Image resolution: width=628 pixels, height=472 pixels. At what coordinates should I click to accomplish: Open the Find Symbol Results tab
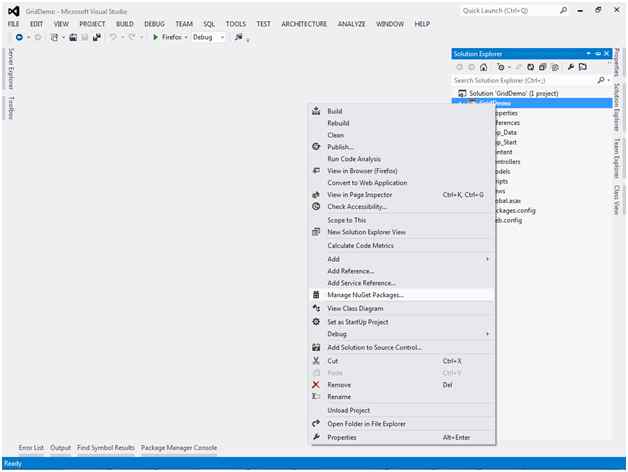tap(106, 448)
